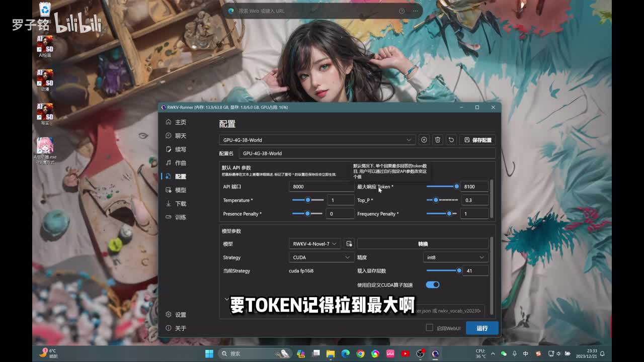
Task: Click the 运行 run button
Action: (x=482, y=328)
